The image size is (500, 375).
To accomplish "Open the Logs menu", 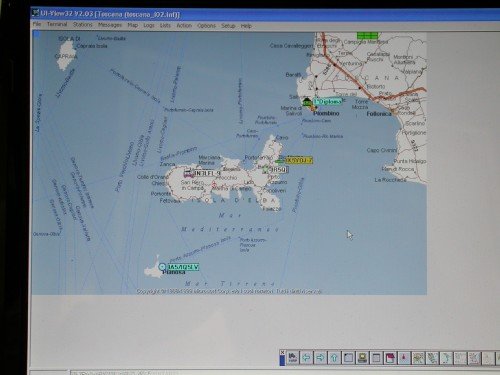I will (149, 25).
